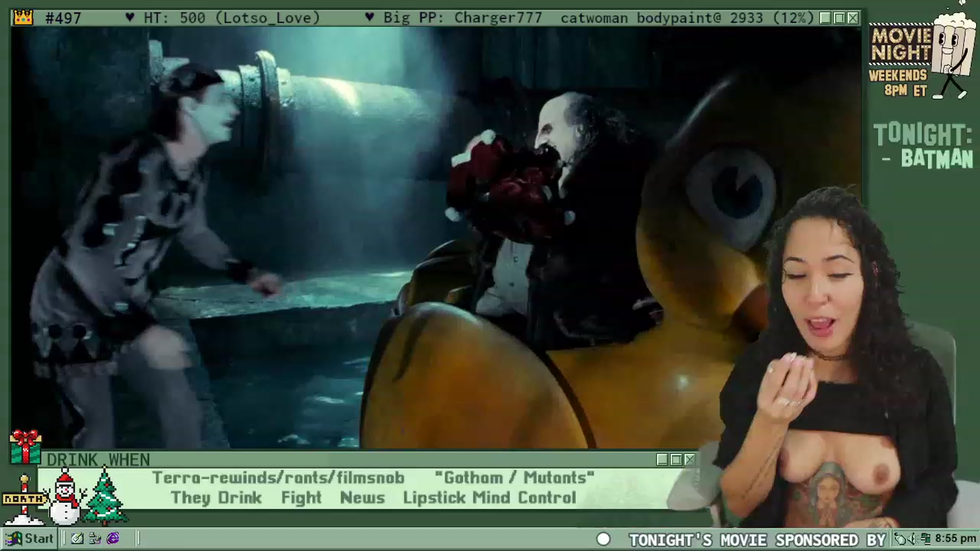The width and height of the screenshot is (980, 551).
Task: Minimize the DRINK WHEN window
Action: [x=662, y=460]
